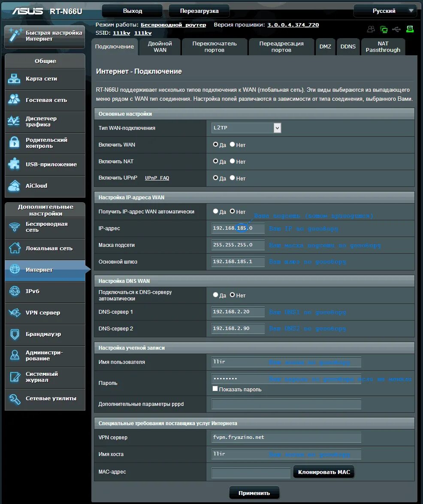Image resolution: width=423 pixels, height=504 pixels.
Task: Click the Выход button
Action: point(132,11)
